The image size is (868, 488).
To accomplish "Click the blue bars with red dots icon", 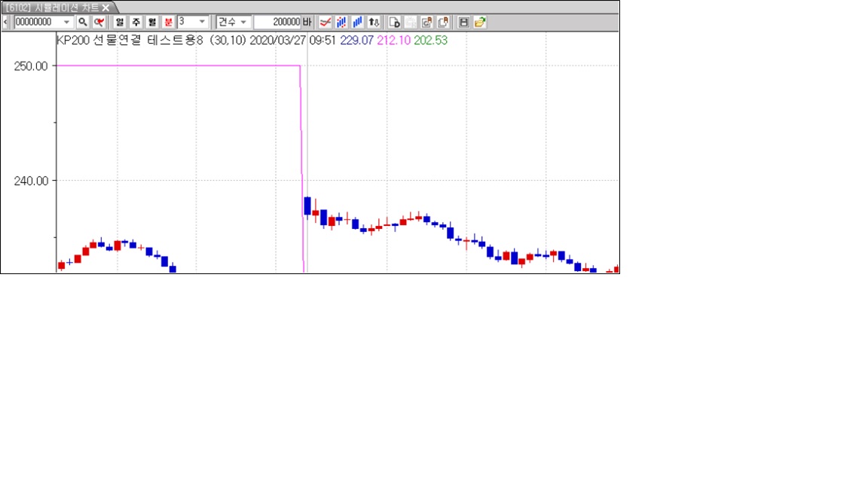I will click(341, 22).
